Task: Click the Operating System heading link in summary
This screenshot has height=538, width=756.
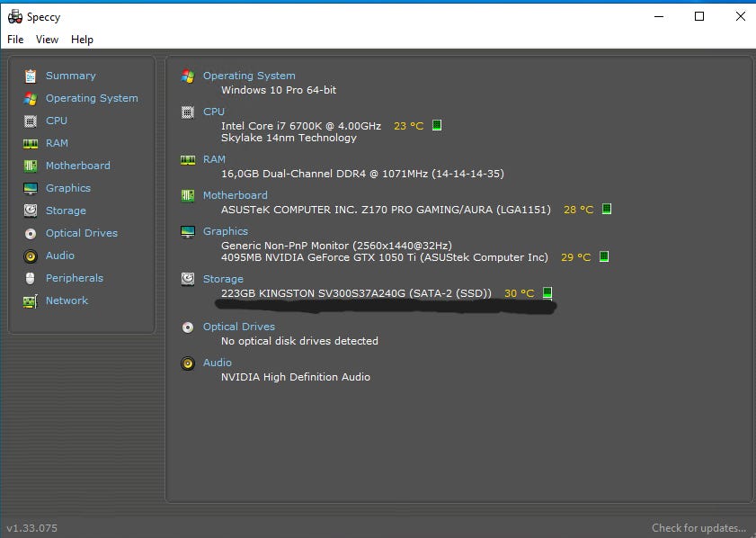Action: coord(249,76)
